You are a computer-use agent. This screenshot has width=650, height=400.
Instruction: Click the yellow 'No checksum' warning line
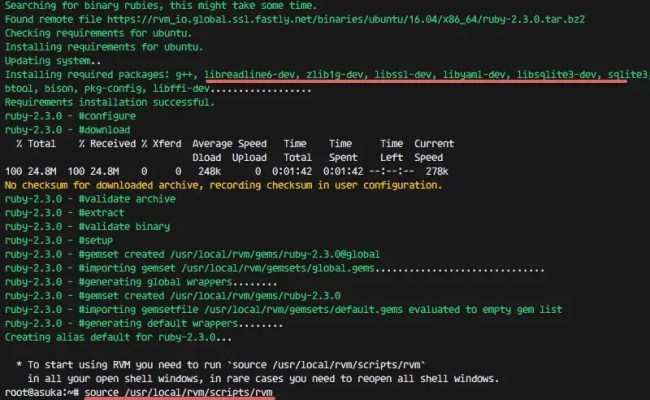(223, 185)
